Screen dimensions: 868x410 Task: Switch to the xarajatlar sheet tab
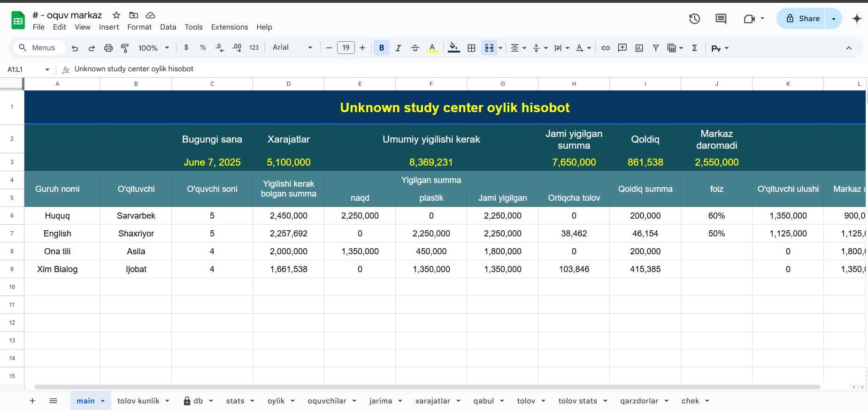[x=432, y=401]
